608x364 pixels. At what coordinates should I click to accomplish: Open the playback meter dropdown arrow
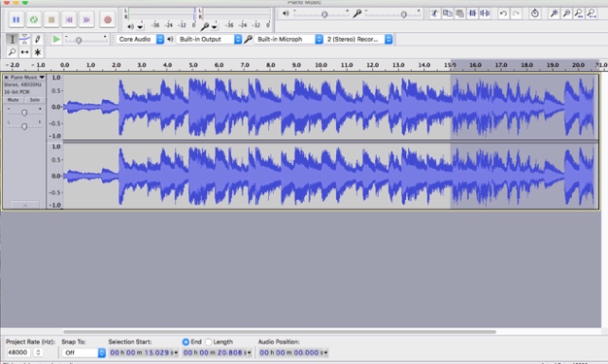141,27
